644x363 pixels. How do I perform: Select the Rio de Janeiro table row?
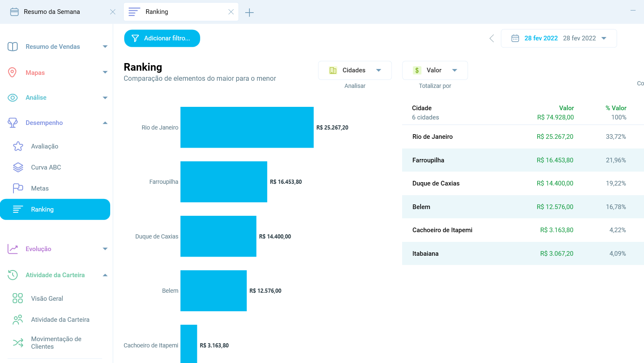click(x=523, y=137)
